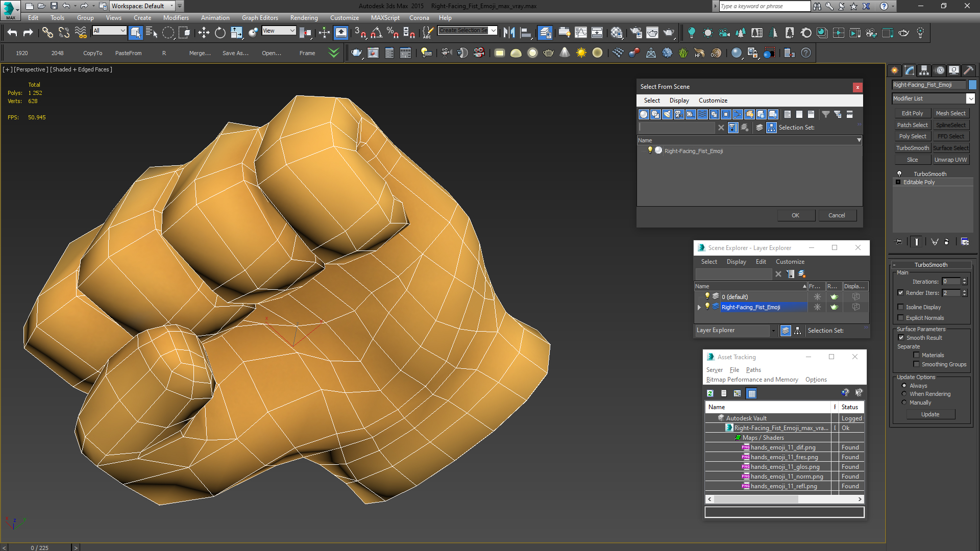Activate the Select Object tool
980x551 pixels.
click(135, 33)
